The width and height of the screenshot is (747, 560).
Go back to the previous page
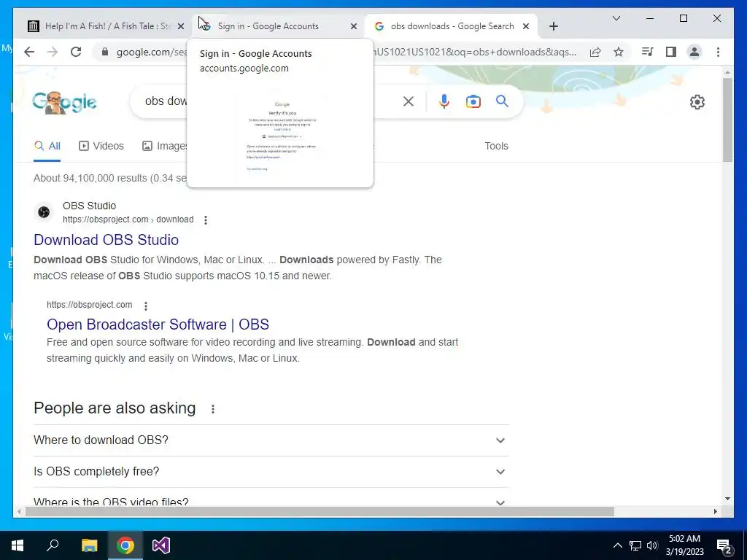tap(29, 52)
